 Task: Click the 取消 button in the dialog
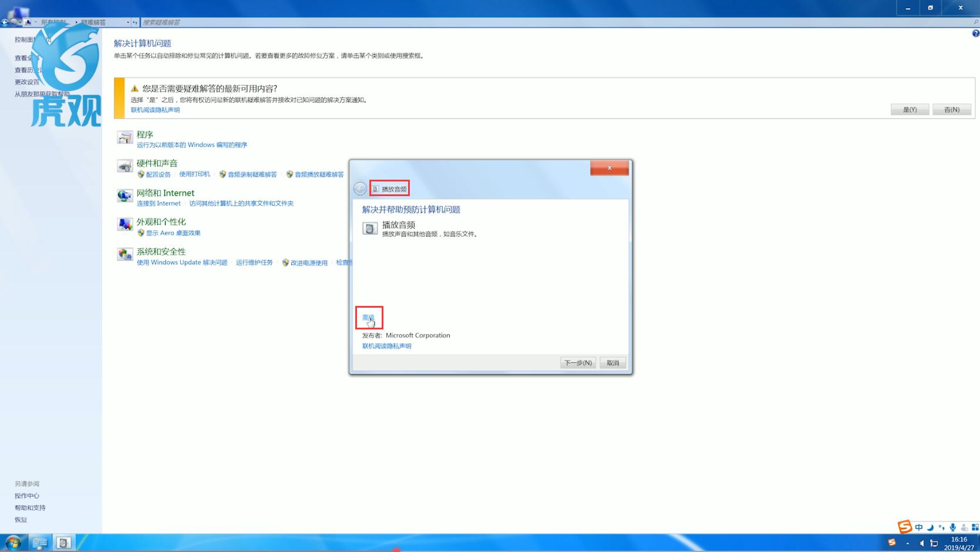click(613, 363)
